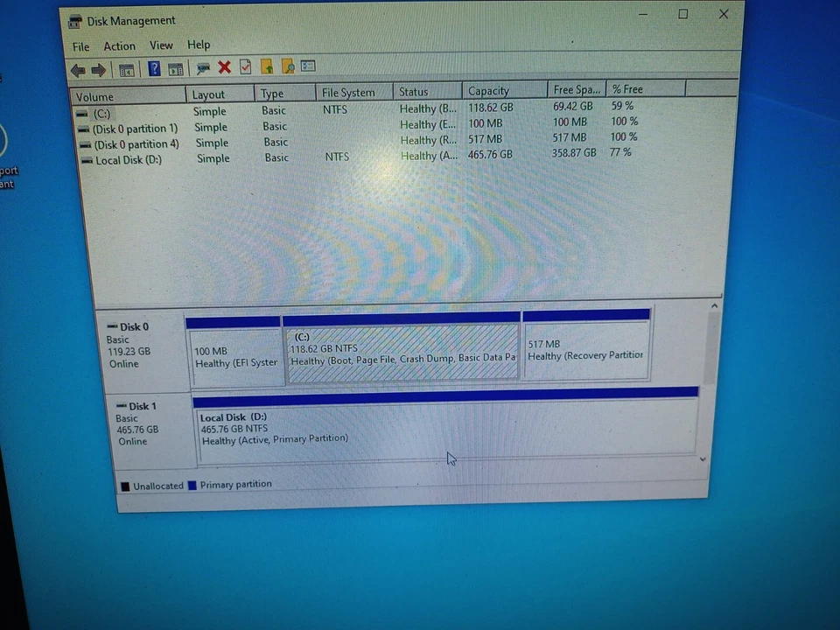Click the scrollbar down chevron in graphical view
This screenshot has width=840, height=630.
point(703,458)
